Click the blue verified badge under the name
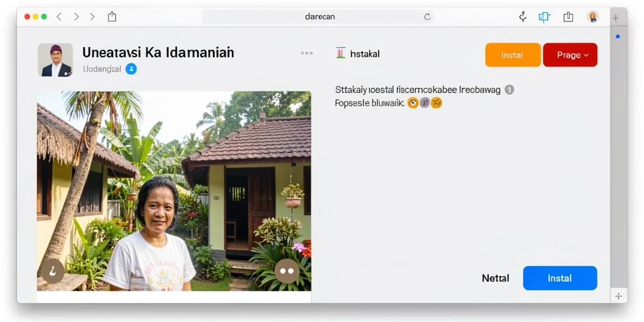Image resolution: width=644 pixels, height=322 pixels. click(131, 69)
